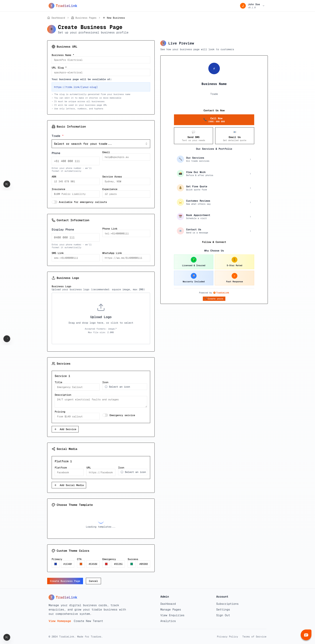Screen dimensions: 315x644
Task: Open footer Settings menu item
Action: click(x=223, y=609)
